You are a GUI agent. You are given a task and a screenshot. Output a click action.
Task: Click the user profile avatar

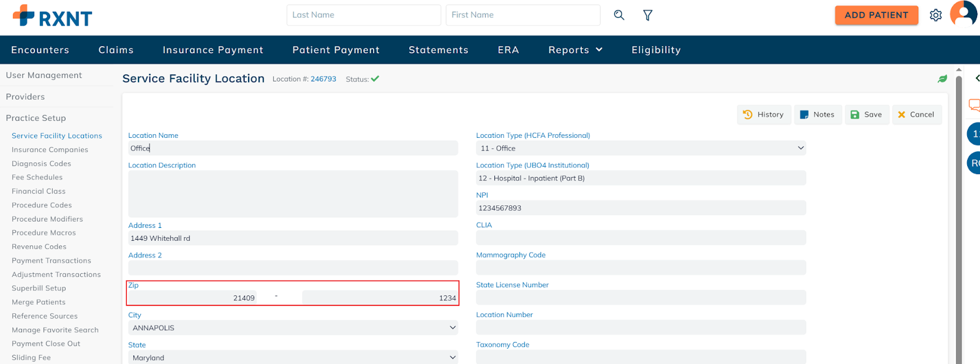[963, 13]
